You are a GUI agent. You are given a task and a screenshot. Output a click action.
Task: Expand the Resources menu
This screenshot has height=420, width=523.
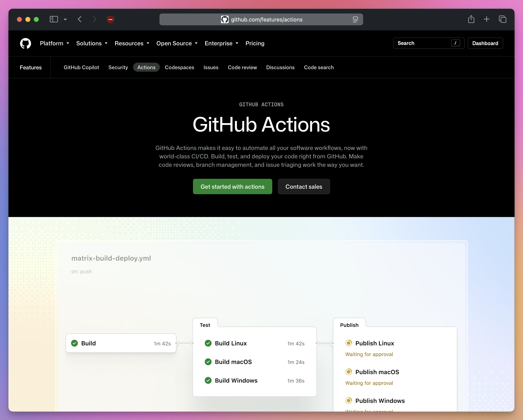pos(132,43)
